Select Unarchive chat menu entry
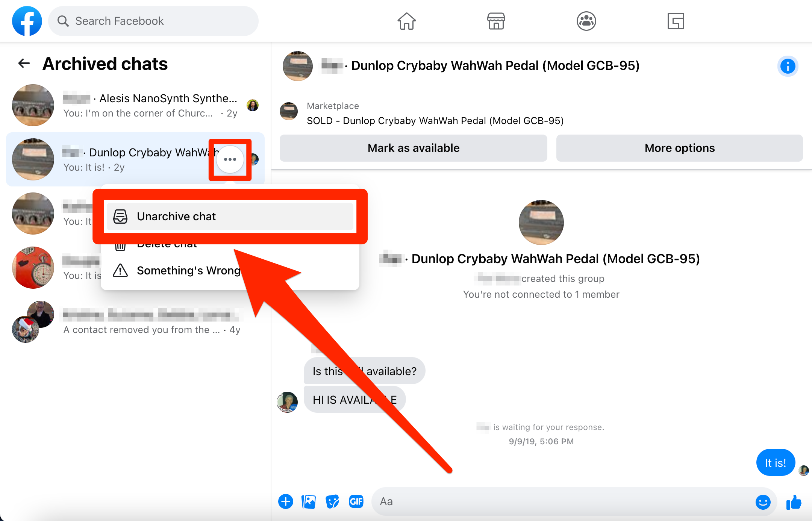The width and height of the screenshot is (812, 521). (230, 217)
